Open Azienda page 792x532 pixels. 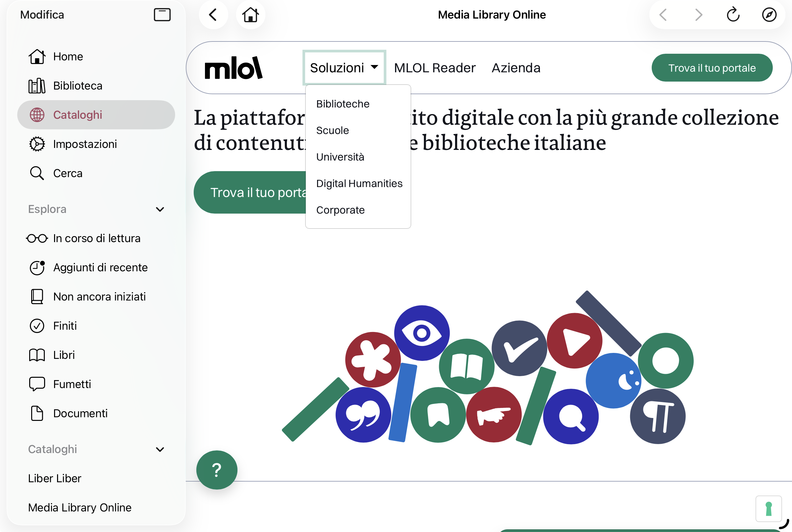pyautogui.click(x=516, y=68)
